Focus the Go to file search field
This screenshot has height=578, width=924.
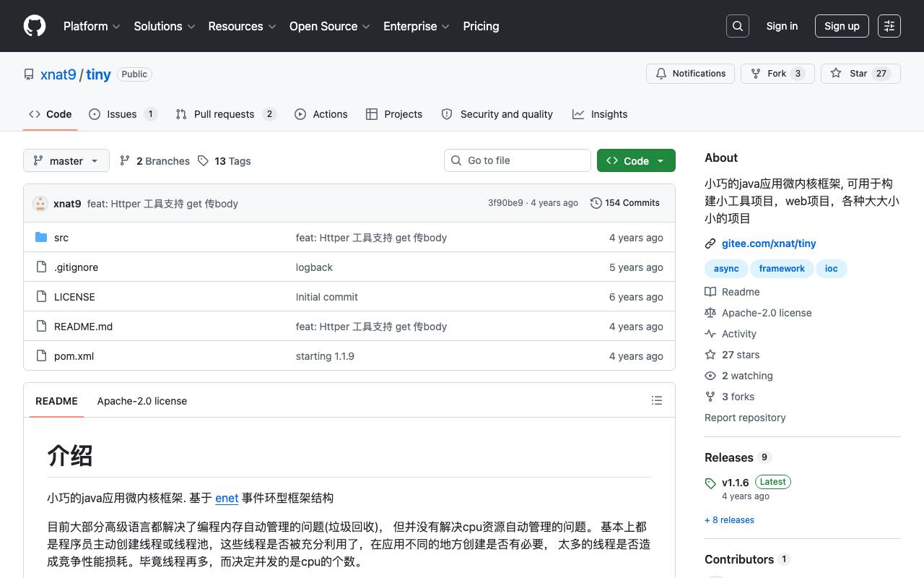(518, 160)
